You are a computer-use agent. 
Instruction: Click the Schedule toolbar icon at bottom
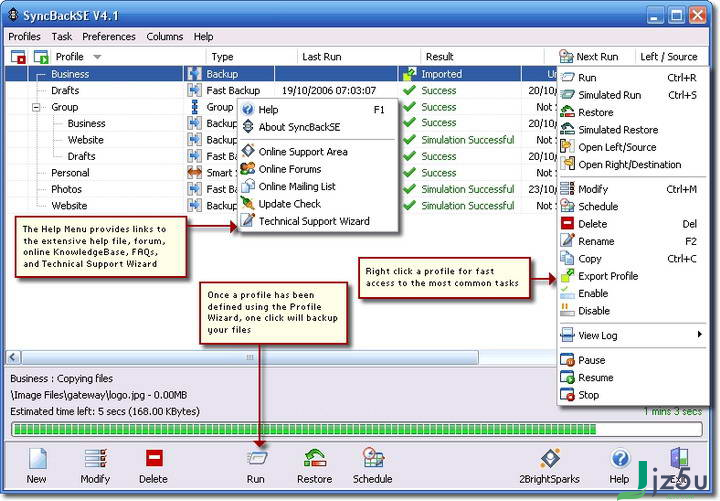pyautogui.click(x=373, y=458)
